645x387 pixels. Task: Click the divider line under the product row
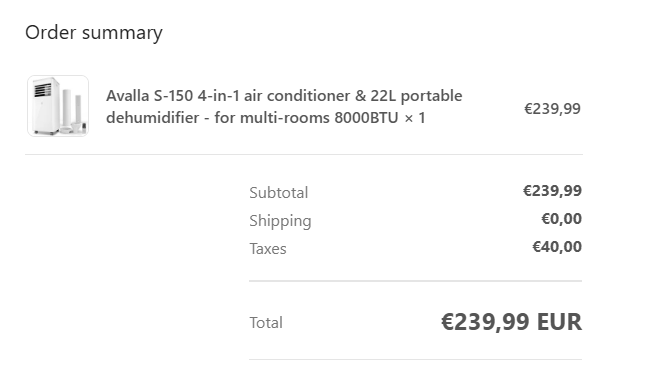(x=304, y=155)
